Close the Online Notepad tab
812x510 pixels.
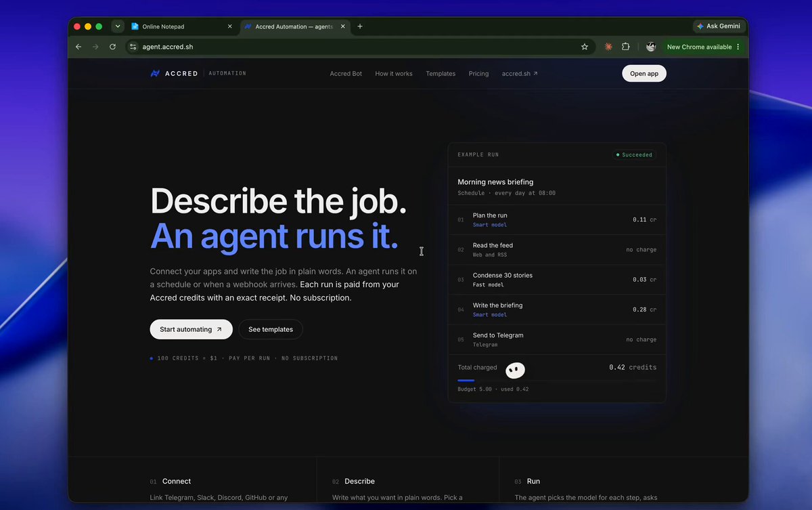229,26
